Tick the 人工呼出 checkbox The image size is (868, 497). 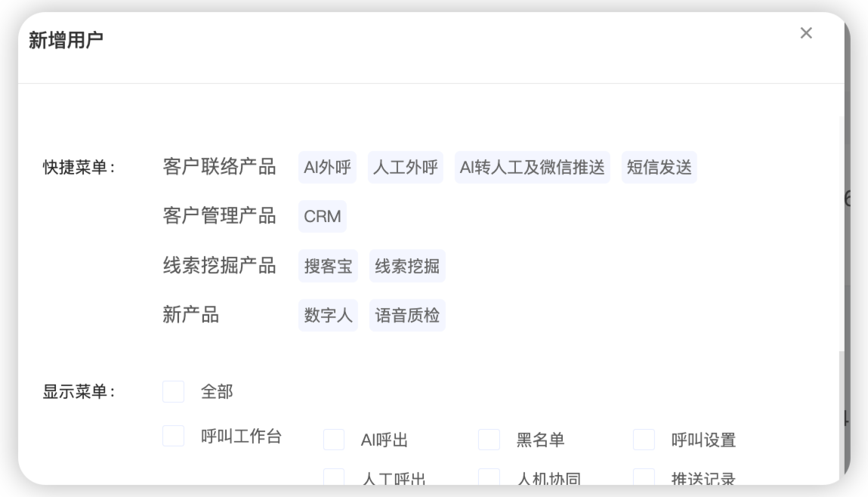point(334,477)
